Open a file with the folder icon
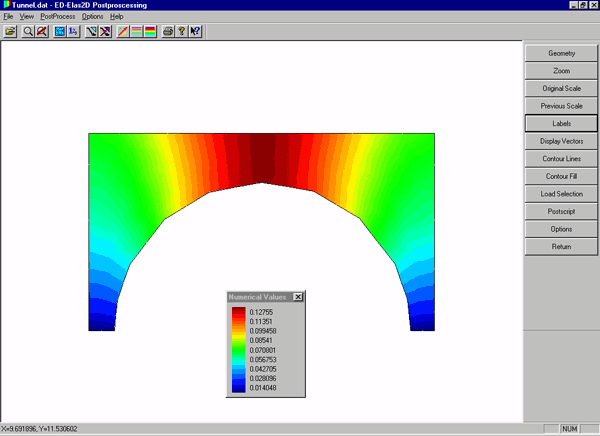 pos(10,31)
